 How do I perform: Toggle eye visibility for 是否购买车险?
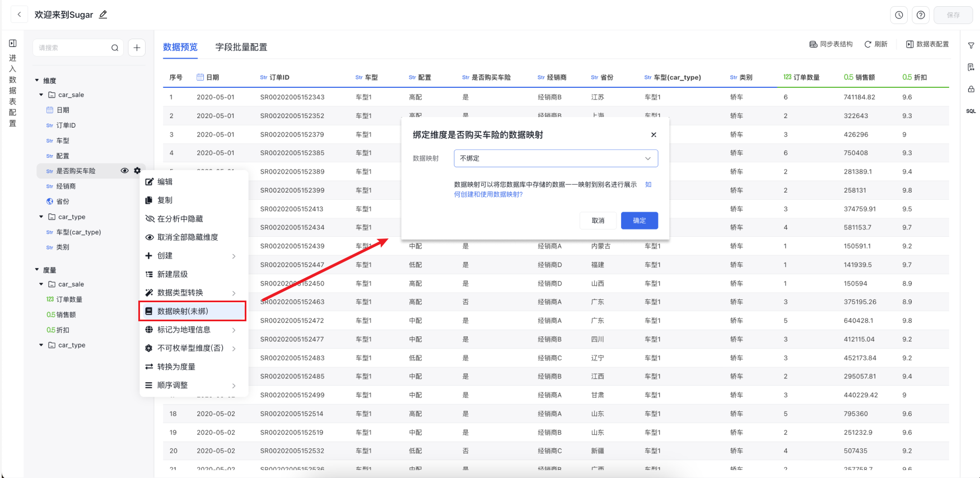click(x=124, y=171)
